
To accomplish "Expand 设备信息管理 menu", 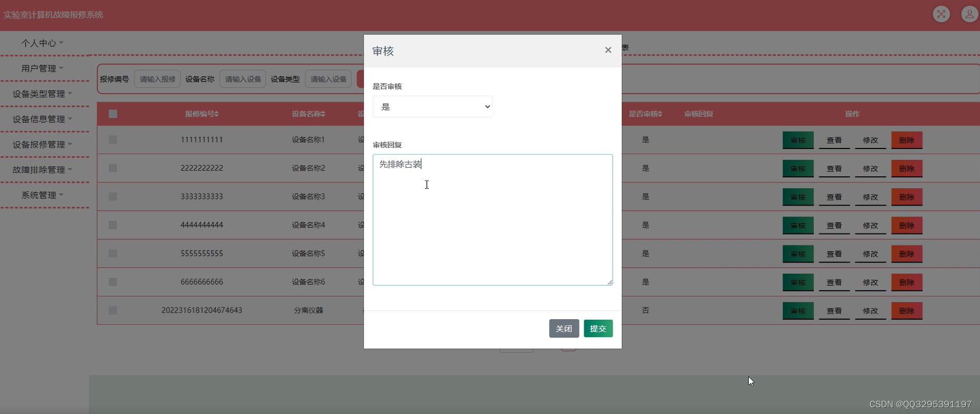I will [42, 119].
